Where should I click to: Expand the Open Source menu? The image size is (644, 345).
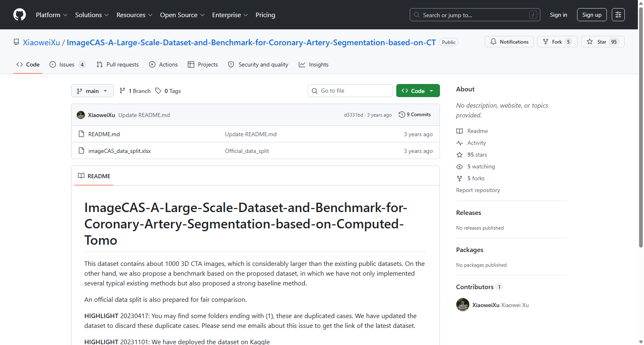point(182,15)
